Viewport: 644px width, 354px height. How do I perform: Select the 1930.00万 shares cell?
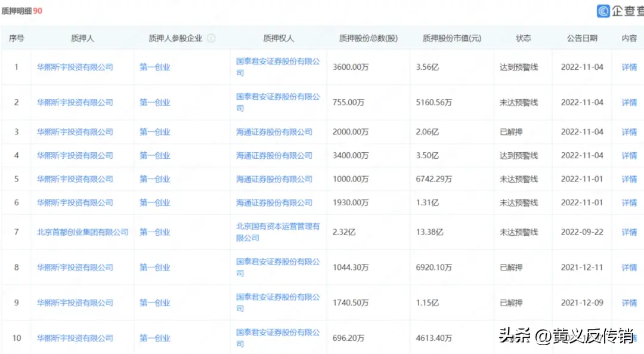[x=351, y=203]
